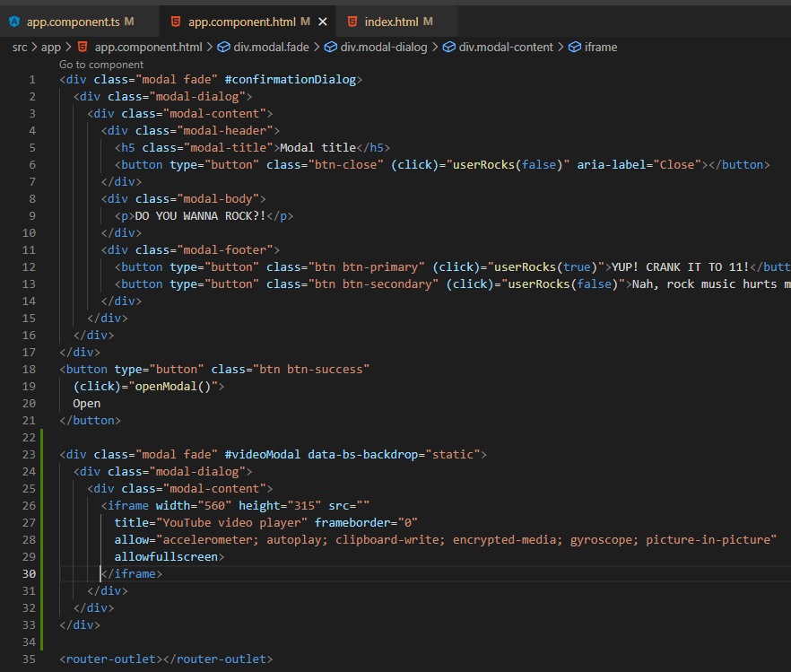Expand the app folder breadcrumb
This screenshot has width=791, height=672.
click(x=51, y=47)
